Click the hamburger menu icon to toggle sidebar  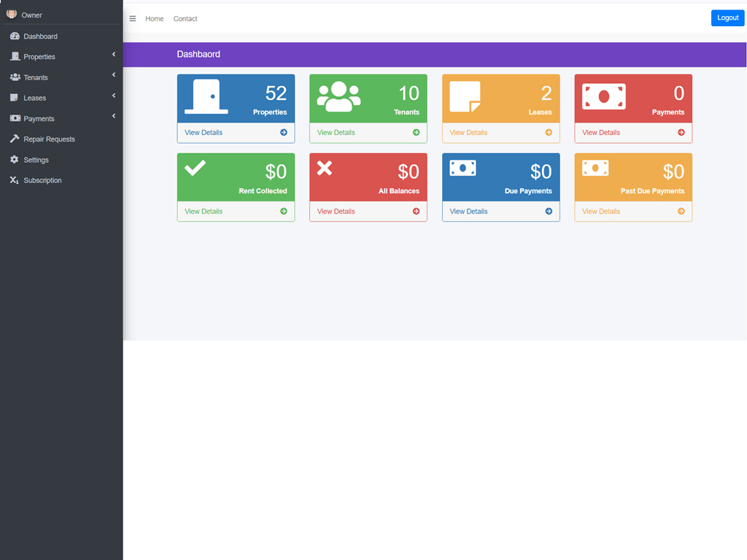pos(133,19)
